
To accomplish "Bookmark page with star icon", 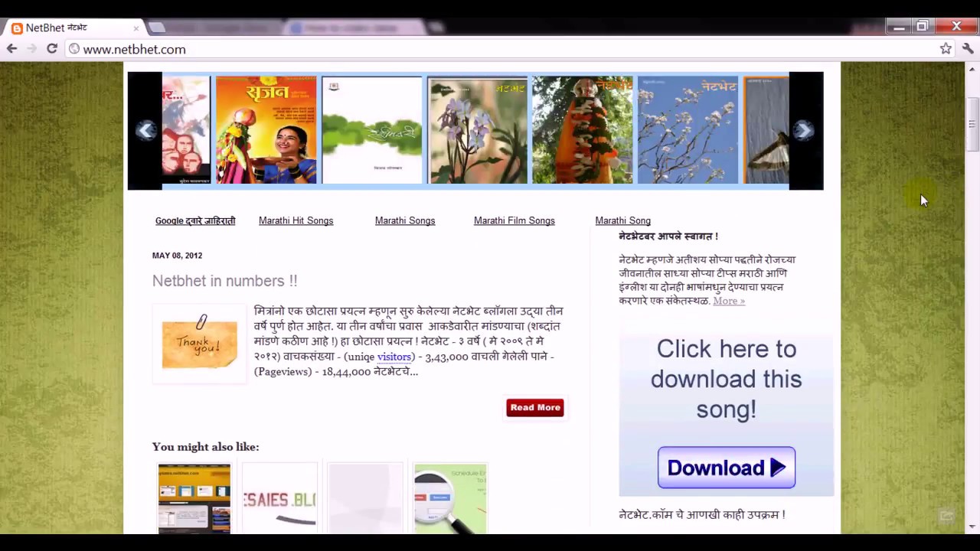I will [x=946, y=48].
